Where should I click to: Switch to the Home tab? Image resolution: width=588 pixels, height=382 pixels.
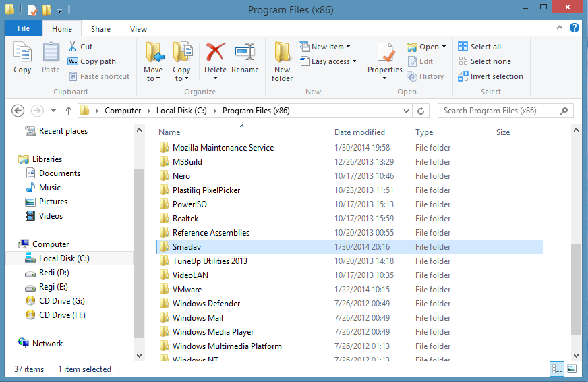point(62,29)
